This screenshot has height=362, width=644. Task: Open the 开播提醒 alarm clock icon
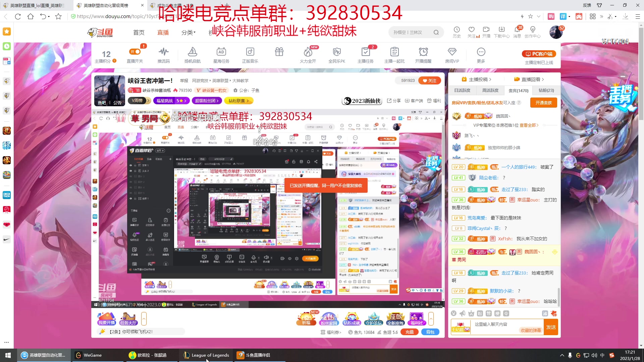423,52
